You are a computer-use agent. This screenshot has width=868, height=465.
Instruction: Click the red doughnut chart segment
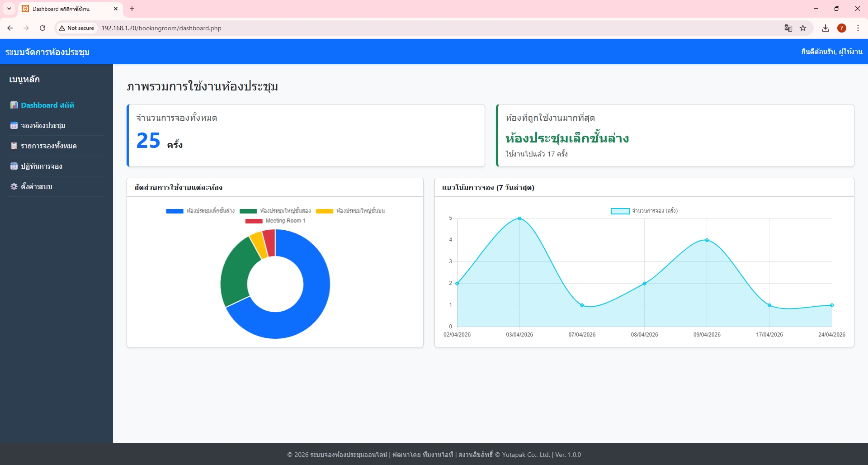tap(269, 242)
